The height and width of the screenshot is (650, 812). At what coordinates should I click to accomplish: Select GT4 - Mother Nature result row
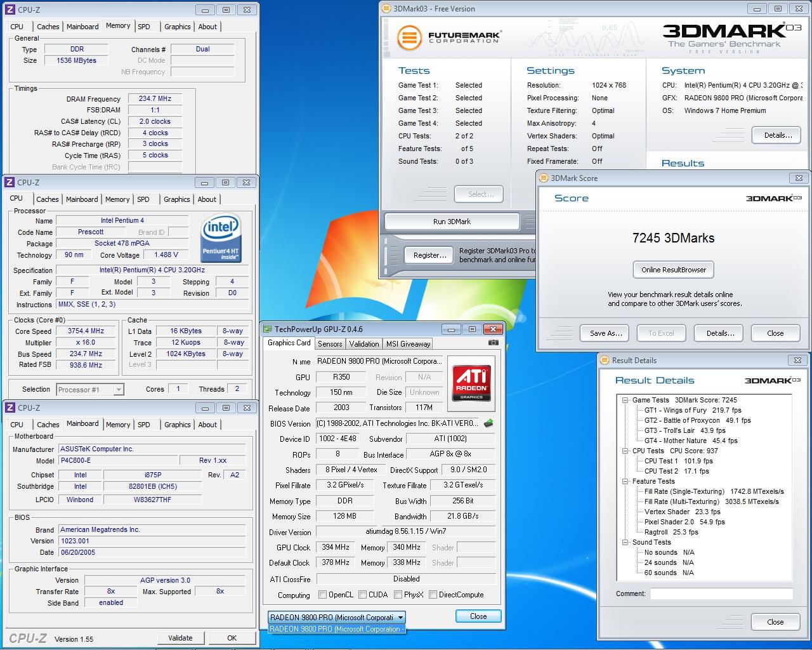coord(691,441)
